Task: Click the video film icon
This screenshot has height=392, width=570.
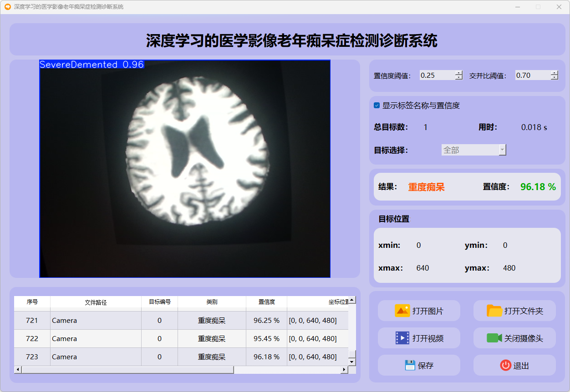Action: (x=402, y=338)
